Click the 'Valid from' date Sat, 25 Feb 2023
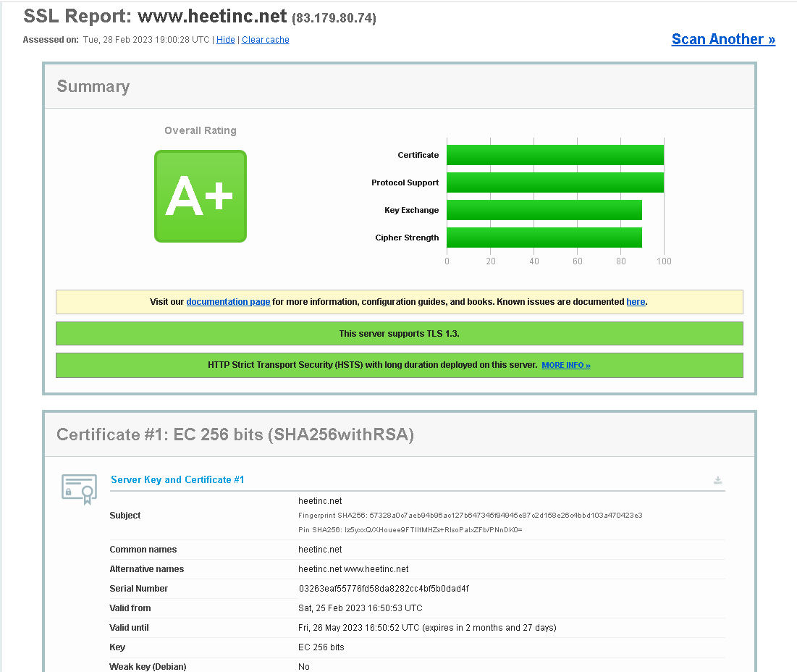 (x=360, y=608)
